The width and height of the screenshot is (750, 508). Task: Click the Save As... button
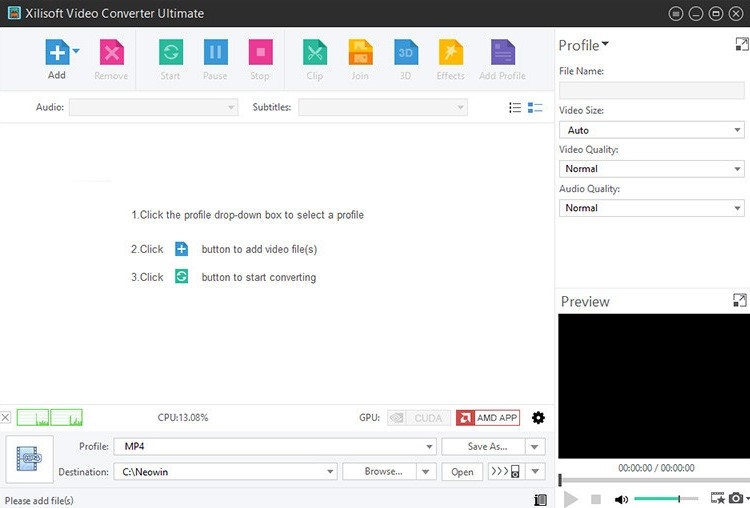point(483,446)
